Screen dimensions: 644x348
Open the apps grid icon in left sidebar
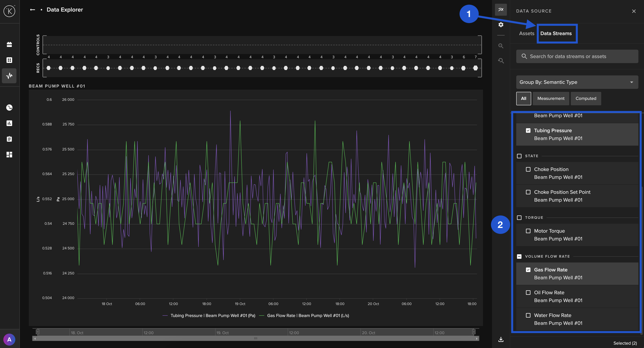coord(9,60)
